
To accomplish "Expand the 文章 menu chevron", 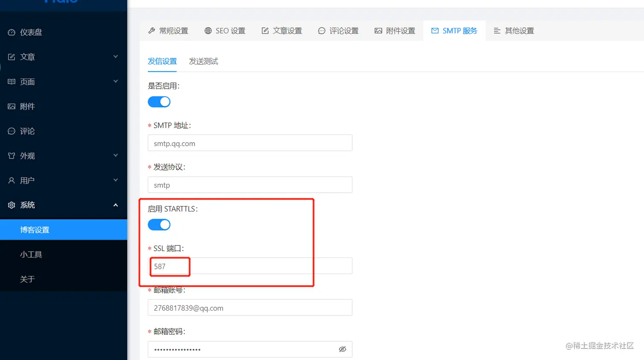I will [x=115, y=57].
